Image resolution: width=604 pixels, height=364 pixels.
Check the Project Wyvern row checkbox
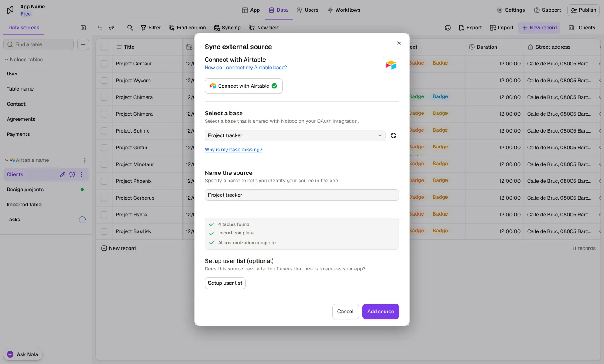[x=104, y=81]
